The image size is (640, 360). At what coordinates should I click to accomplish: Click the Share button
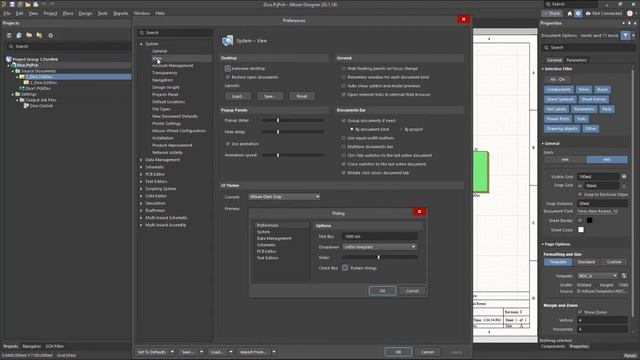[552, 13]
